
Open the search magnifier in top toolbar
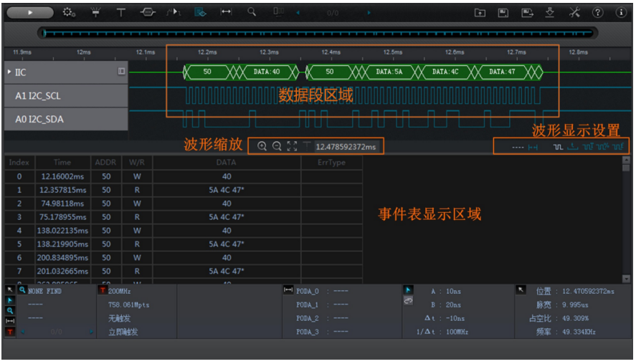point(252,12)
